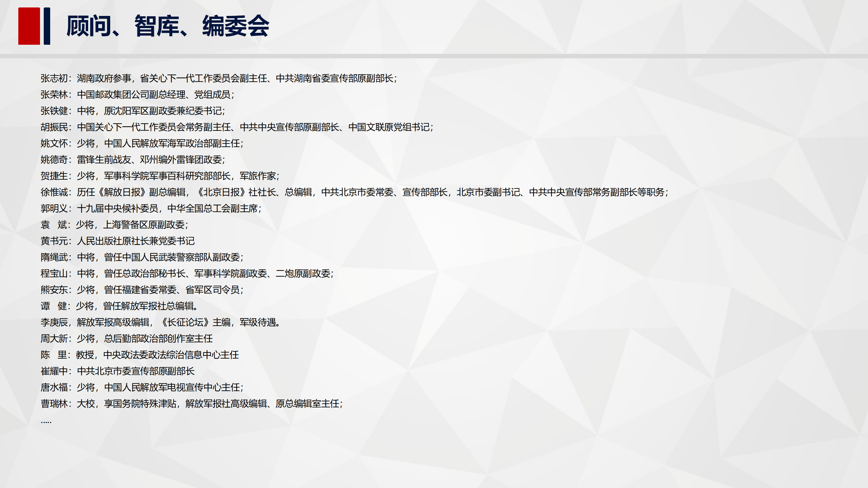Image resolution: width=868 pixels, height=488 pixels.
Task: Click the 崔耀中 entry line
Action: coord(118,371)
